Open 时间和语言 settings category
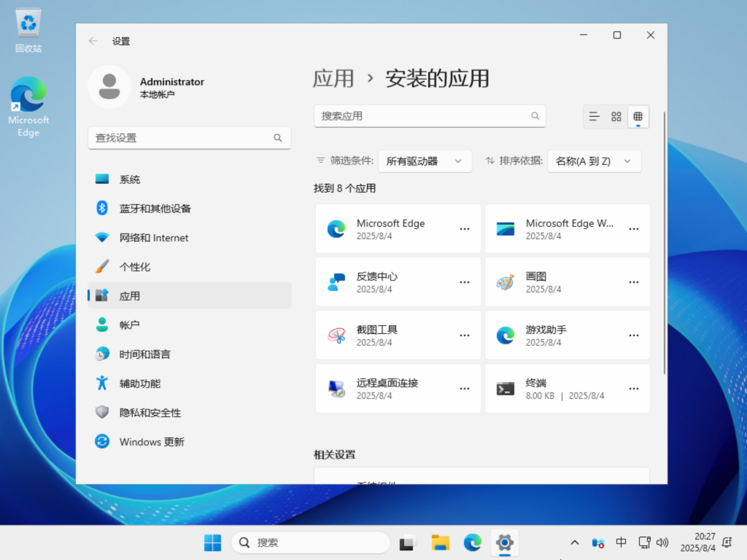747x560 pixels. click(x=190, y=354)
